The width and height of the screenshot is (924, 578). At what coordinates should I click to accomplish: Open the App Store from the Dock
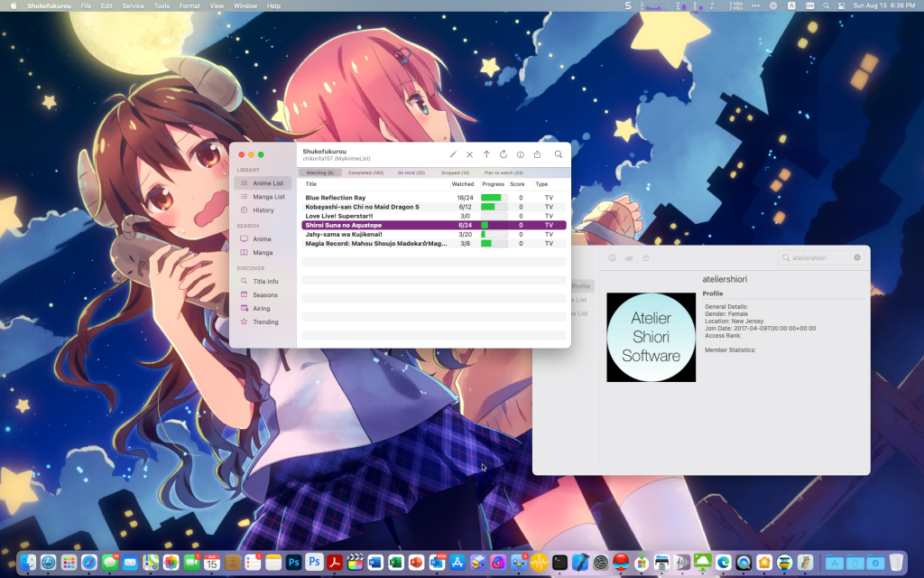pyautogui.click(x=457, y=563)
